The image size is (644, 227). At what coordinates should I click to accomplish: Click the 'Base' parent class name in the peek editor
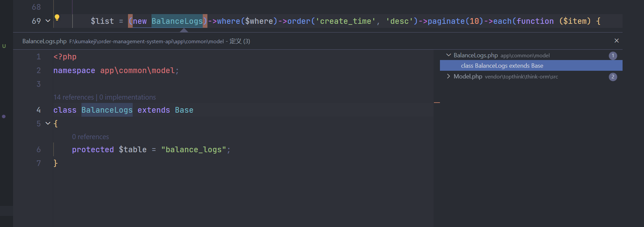pyautogui.click(x=184, y=110)
